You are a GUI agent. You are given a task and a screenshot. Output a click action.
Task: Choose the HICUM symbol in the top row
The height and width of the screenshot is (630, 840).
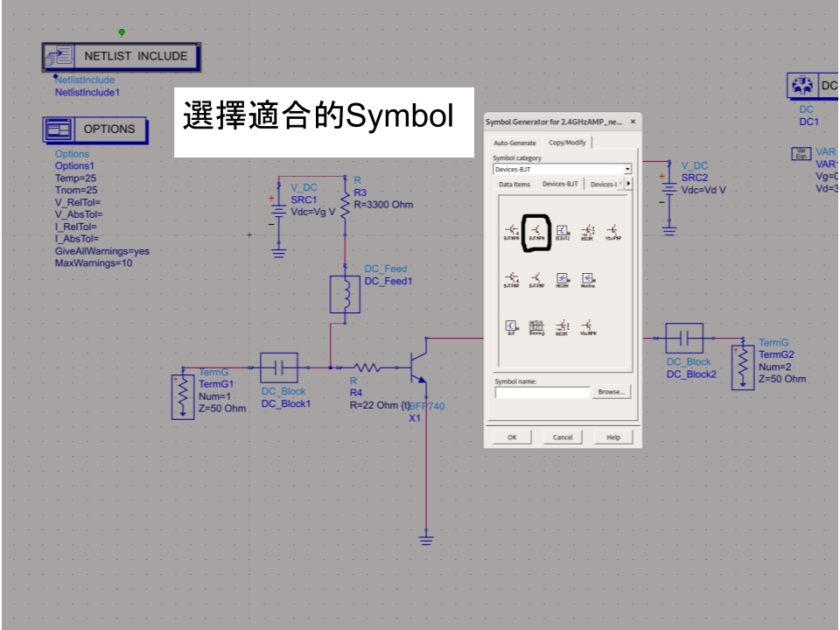588,231
